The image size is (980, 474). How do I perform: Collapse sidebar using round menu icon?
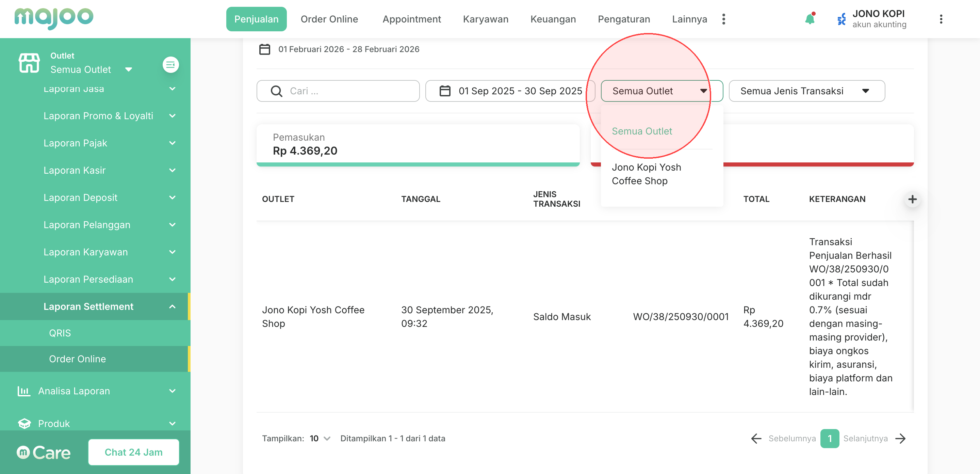point(170,65)
